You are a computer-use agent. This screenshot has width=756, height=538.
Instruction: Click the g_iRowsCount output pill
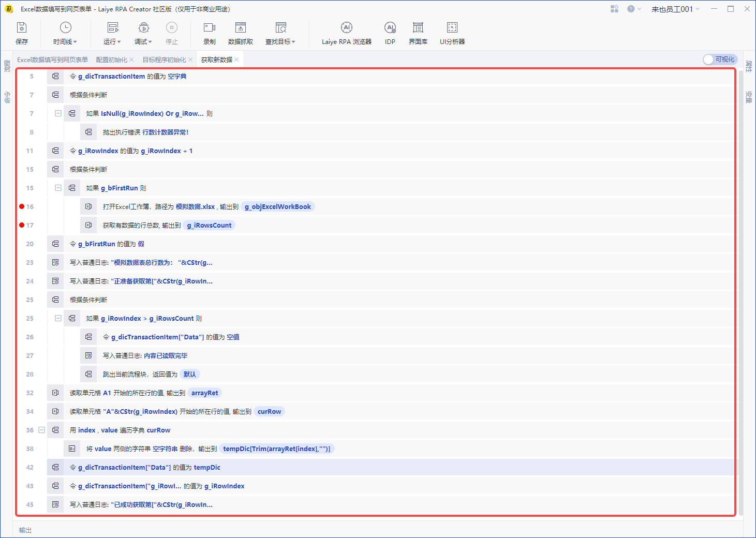point(209,225)
